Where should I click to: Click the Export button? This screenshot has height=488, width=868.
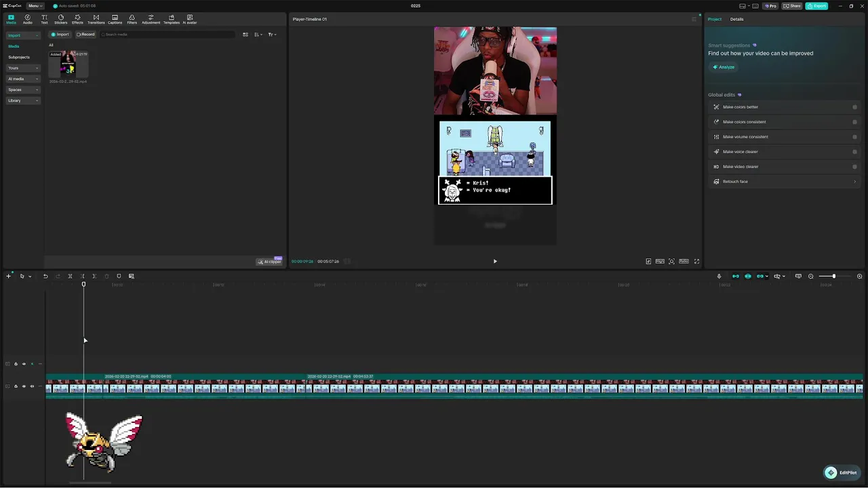pos(816,5)
